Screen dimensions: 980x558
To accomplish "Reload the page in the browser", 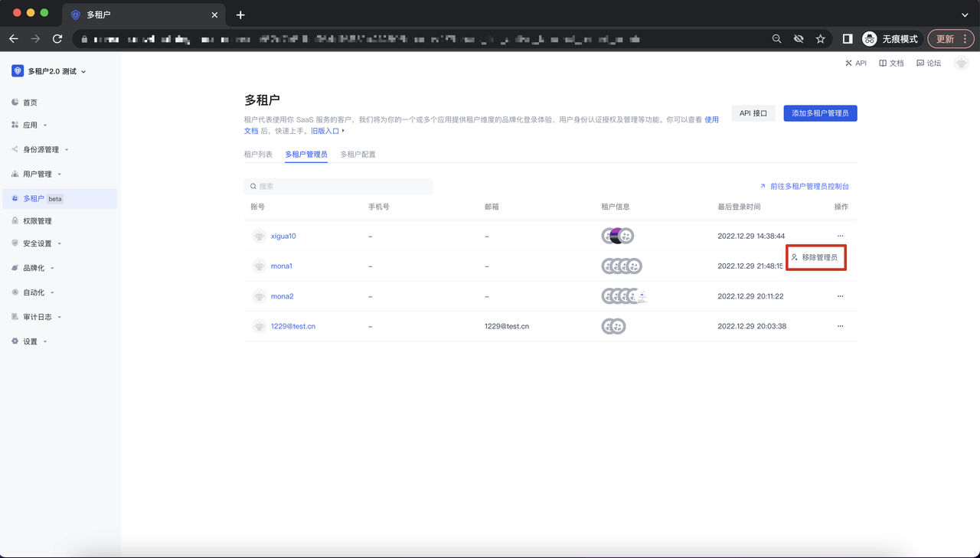I will [57, 39].
